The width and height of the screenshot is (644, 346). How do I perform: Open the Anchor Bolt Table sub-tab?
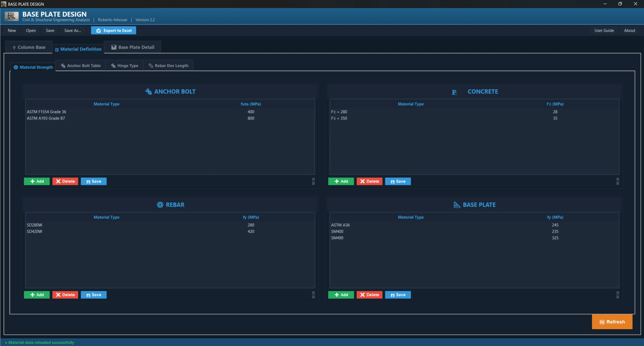pyautogui.click(x=81, y=66)
